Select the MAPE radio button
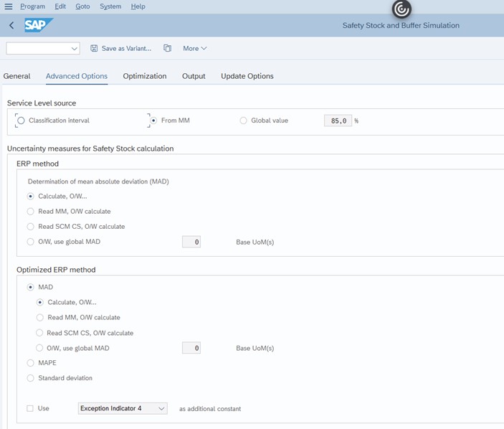The width and height of the screenshot is (504, 429). [x=31, y=363]
